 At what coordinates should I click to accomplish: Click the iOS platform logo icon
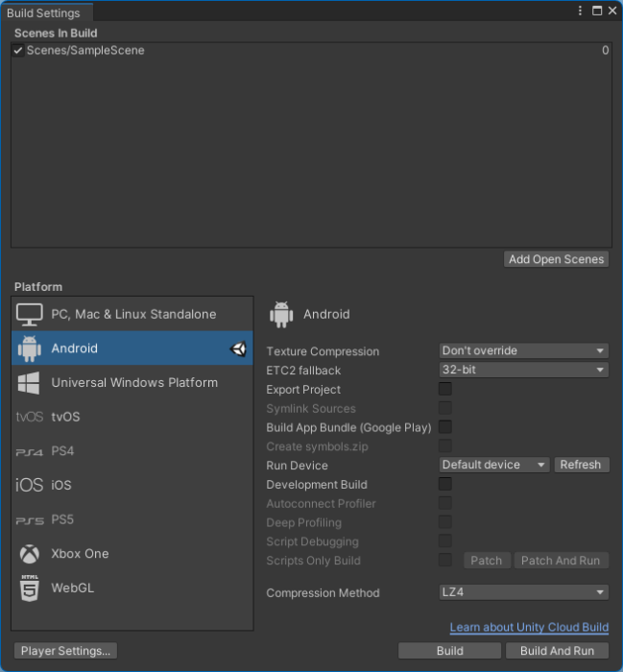[x=29, y=485]
